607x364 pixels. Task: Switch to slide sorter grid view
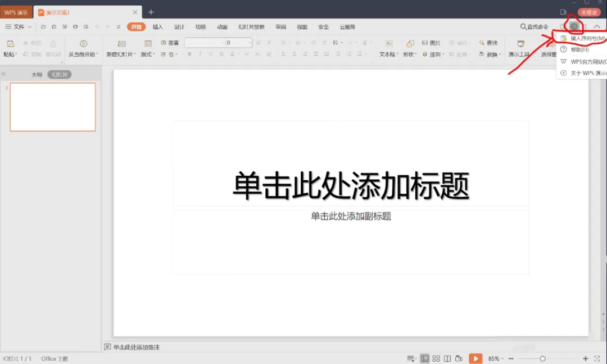tap(436, 358)
